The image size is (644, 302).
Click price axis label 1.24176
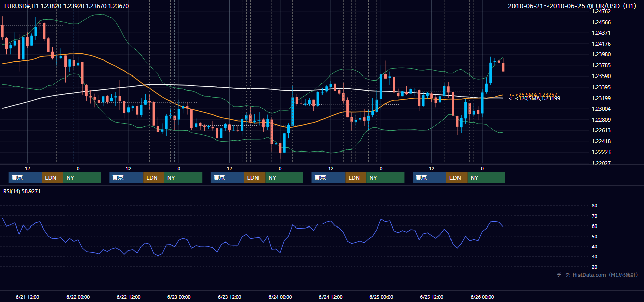point(601,44)
